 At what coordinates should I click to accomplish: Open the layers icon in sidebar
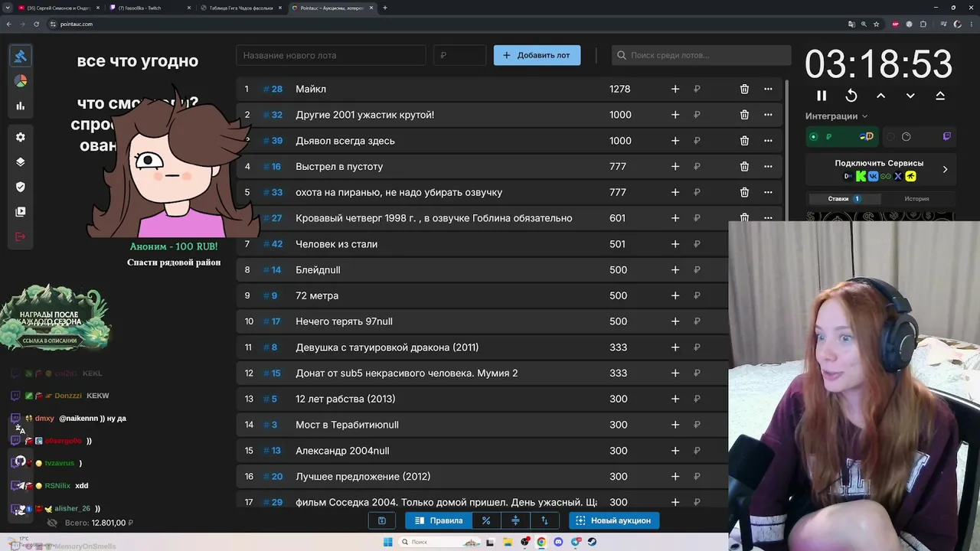point(21,162)
